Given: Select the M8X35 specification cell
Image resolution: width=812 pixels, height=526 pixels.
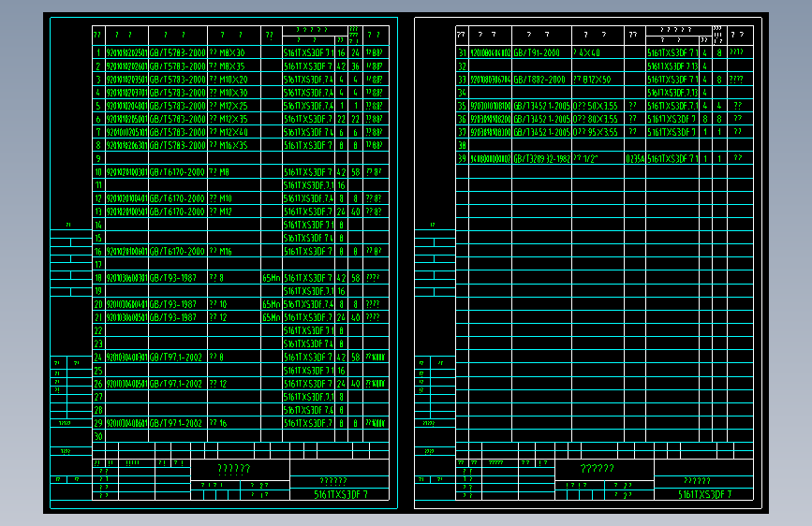Looking at the screenshot, I should click(x=234, y=66).
